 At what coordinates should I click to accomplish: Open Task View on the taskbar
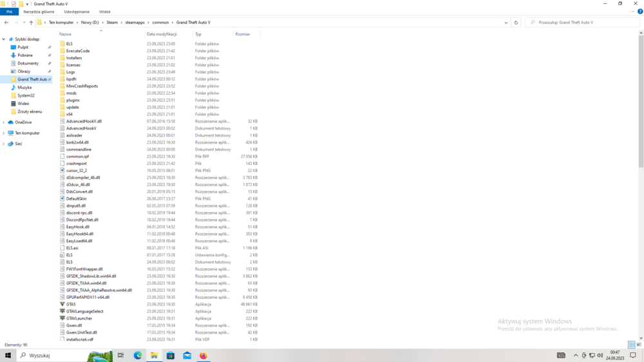pyautogui.click(x=121, y=356)
